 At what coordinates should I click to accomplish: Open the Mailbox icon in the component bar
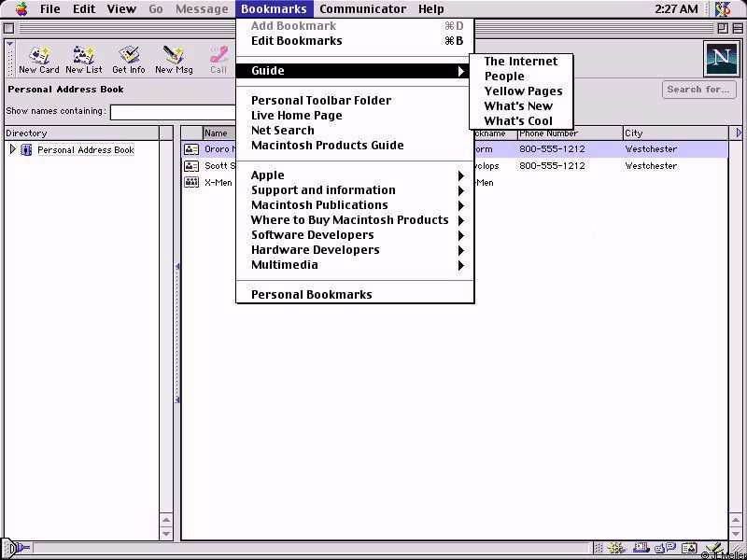641,549
